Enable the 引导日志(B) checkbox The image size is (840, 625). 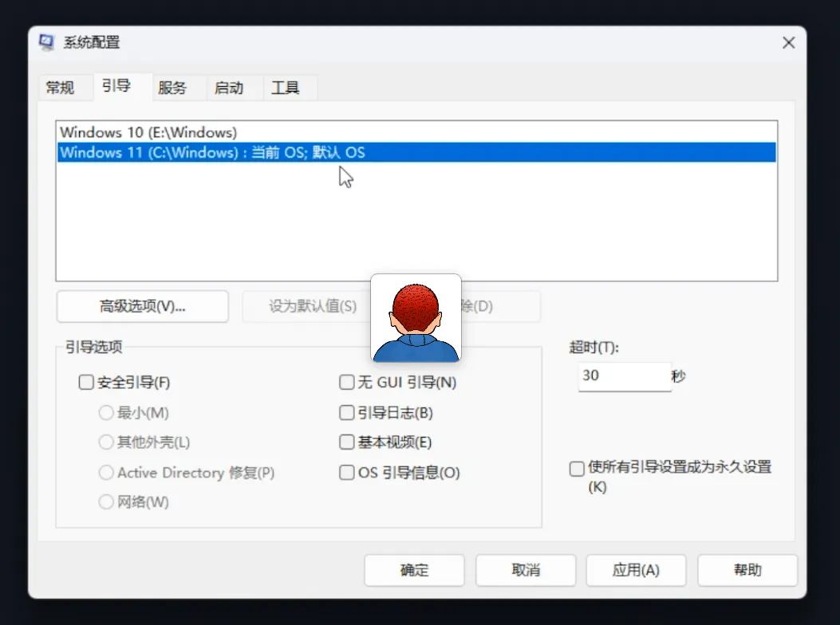tap(346, 412)
